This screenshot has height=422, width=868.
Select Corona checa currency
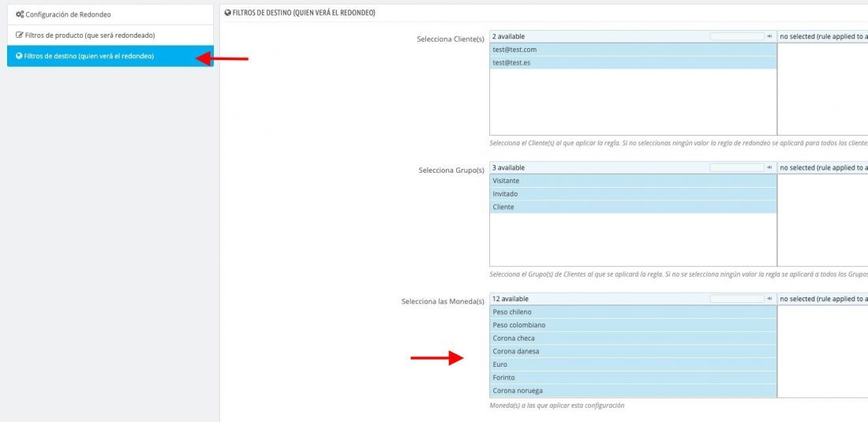pos(634,338)
